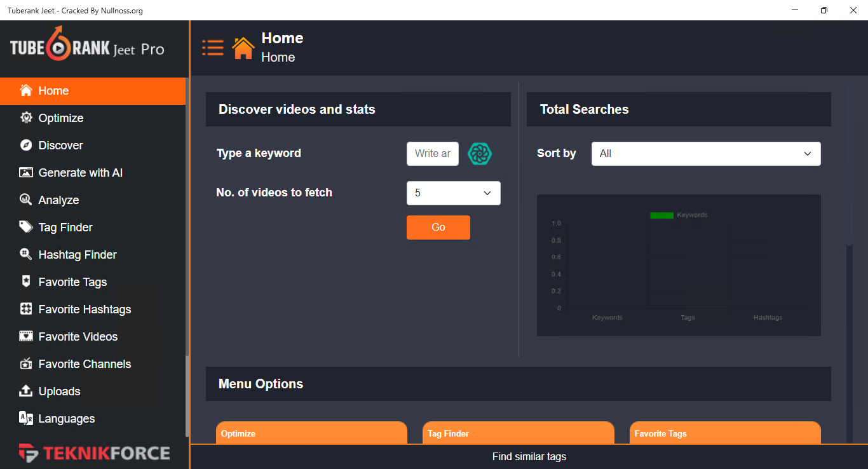Open the Home menu item
Image resolution: width=868 pixels, height=469 pixels.
93,91
